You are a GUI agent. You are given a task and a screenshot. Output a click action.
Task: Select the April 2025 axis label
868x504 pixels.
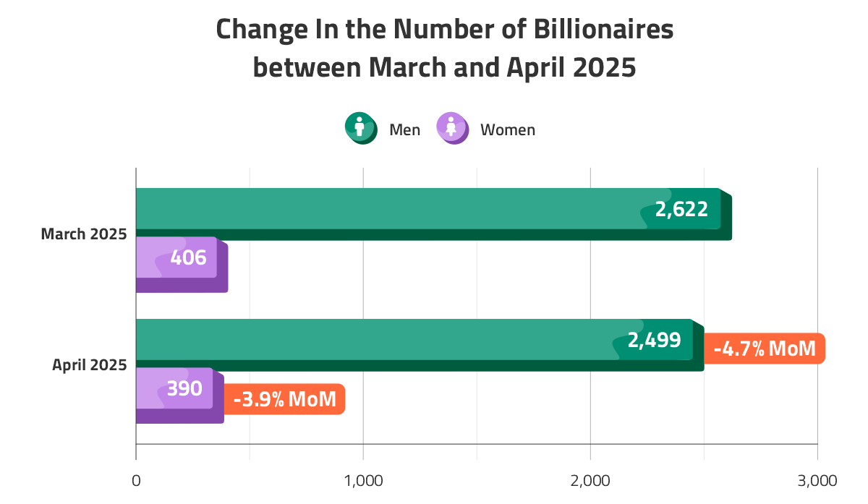click(x=89, y=365)
